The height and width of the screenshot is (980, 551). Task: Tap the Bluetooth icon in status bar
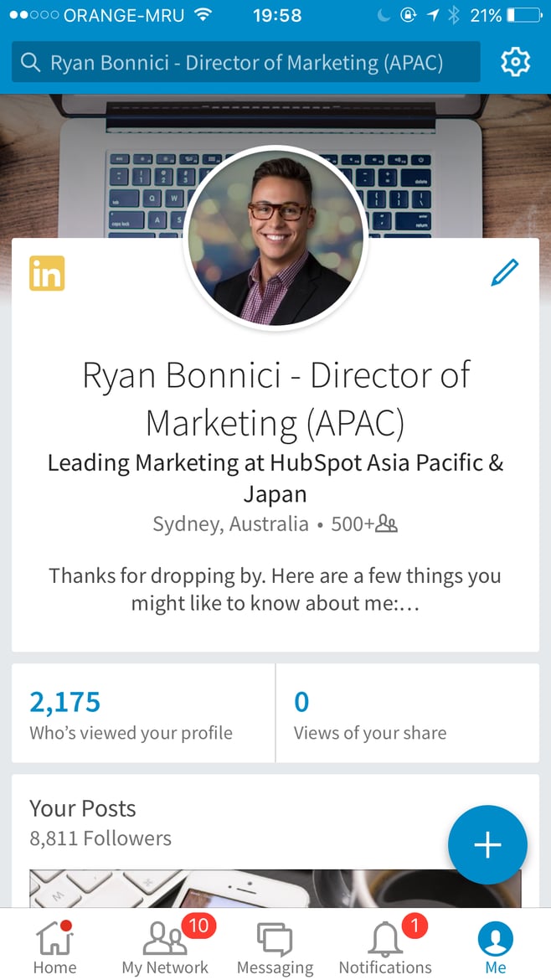[454, 15]
